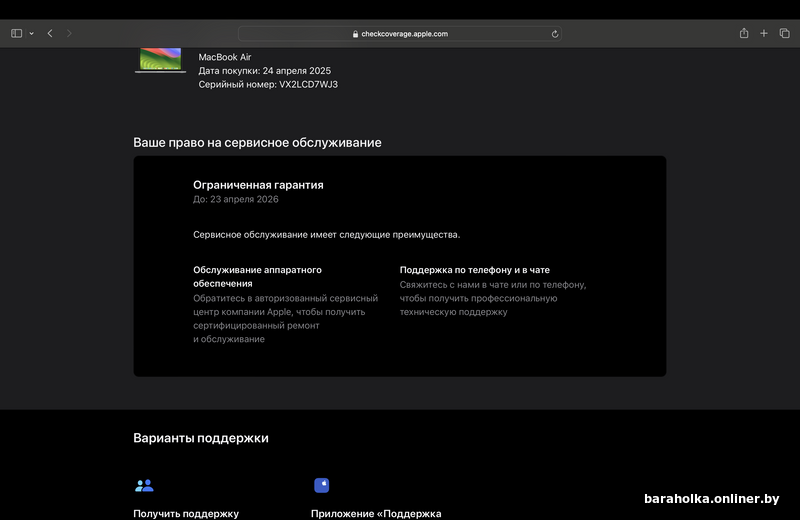
Task: Click the Ограниченная гарантия heading
Action: [x=258, y=185]
